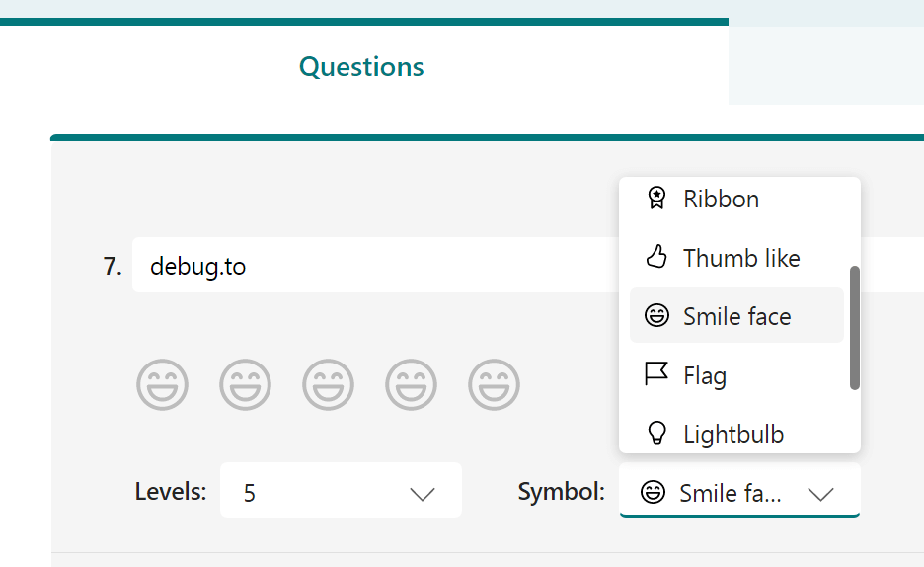Click the Thumb like icon

pyautogui.click(x=656, y=258)
